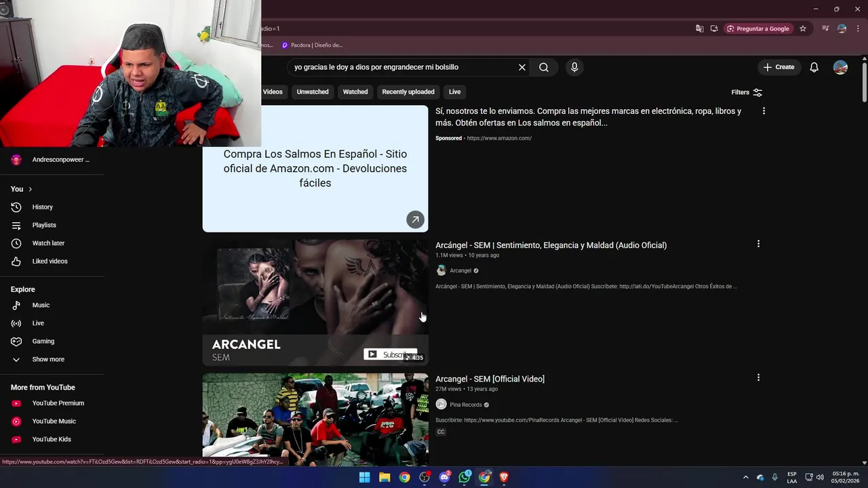Open title Arcángel - SEM Audio Oficial
The height and width of the screenshot is (488, 868).
[551, 245]
